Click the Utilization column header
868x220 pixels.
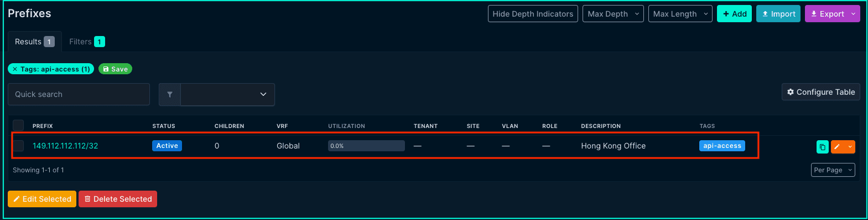pyautogui.click(x=346, y=126)
